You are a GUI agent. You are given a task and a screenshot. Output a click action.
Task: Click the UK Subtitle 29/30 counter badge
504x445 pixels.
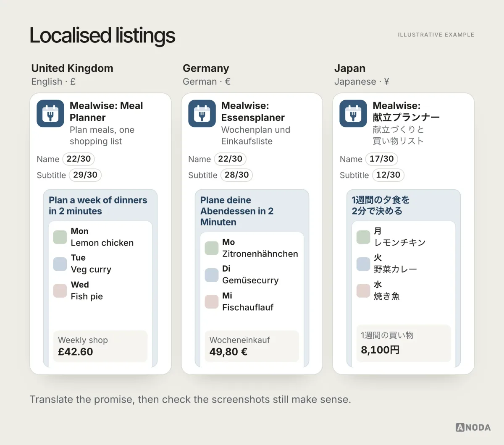[85, 175]
